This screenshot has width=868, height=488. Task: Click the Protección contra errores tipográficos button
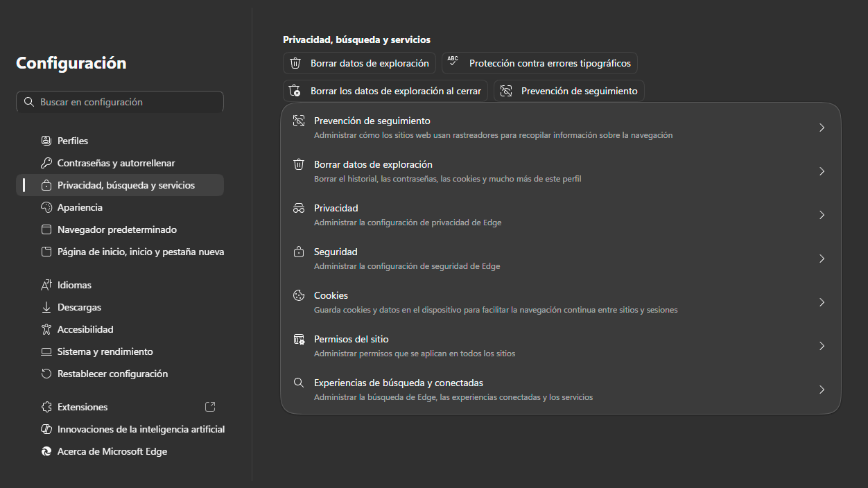pos(539,62)
